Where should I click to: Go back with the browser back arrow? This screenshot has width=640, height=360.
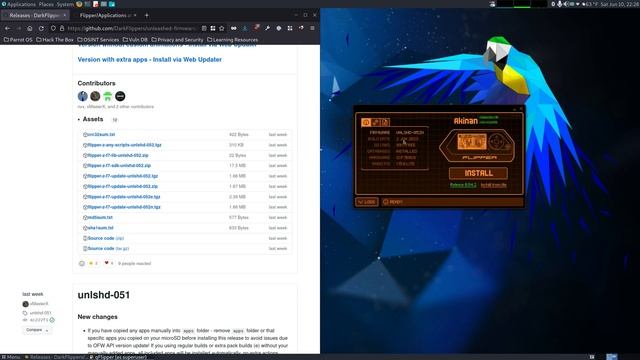pos(7,28)
